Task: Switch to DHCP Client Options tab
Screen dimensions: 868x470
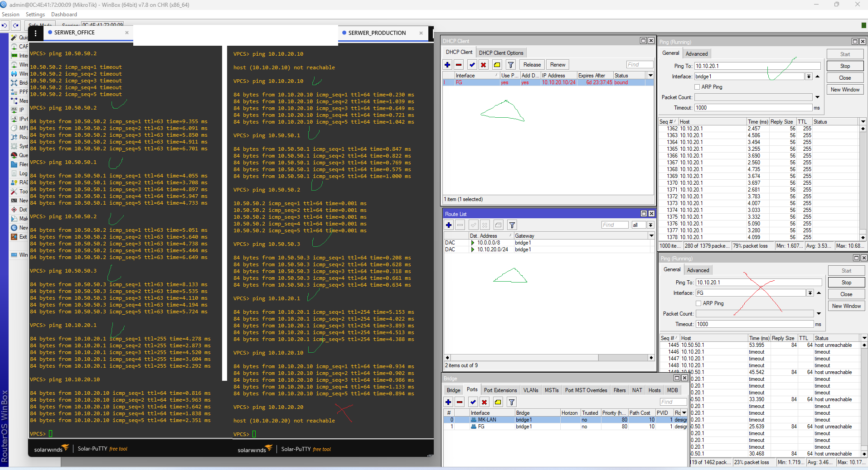Action: point(501,53)
